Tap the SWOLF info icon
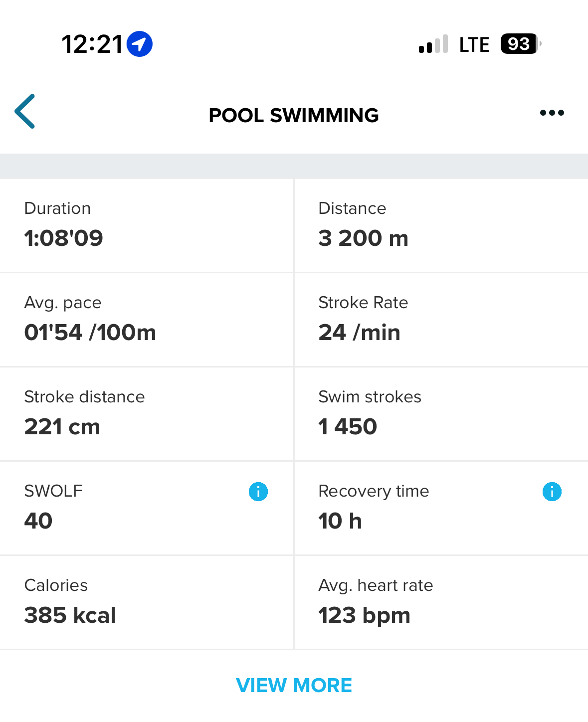 tap(258, 492)
